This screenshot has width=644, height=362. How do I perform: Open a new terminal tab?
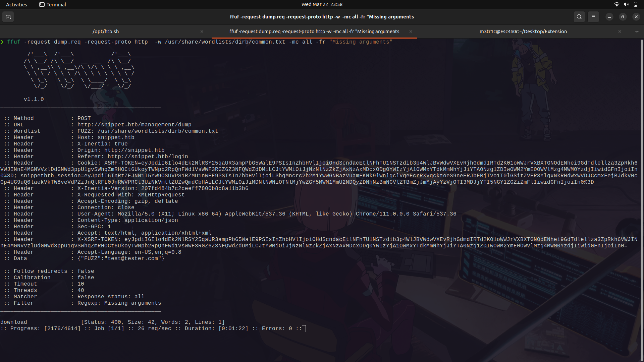pos(8,17)
